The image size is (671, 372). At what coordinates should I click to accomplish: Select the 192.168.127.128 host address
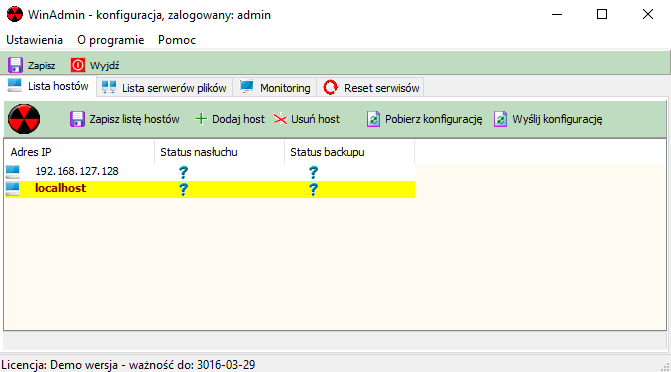77,171
